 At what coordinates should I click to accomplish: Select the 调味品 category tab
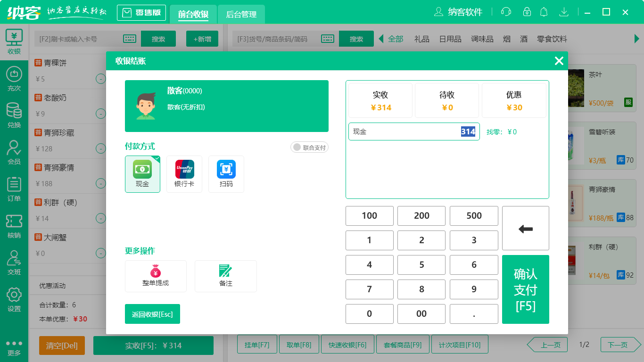pyautogui.click(x=482, y=39)
